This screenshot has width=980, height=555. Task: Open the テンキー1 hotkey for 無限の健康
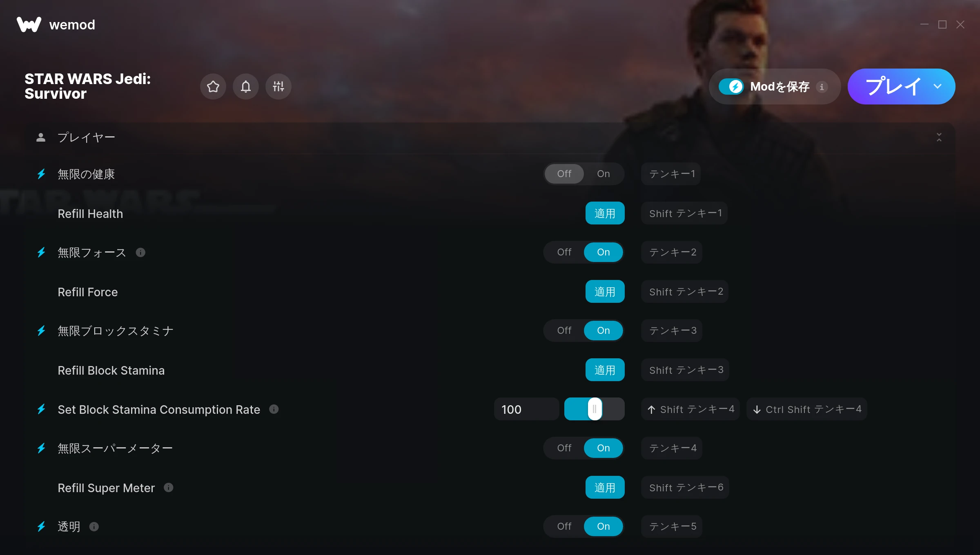pos(671,174)
